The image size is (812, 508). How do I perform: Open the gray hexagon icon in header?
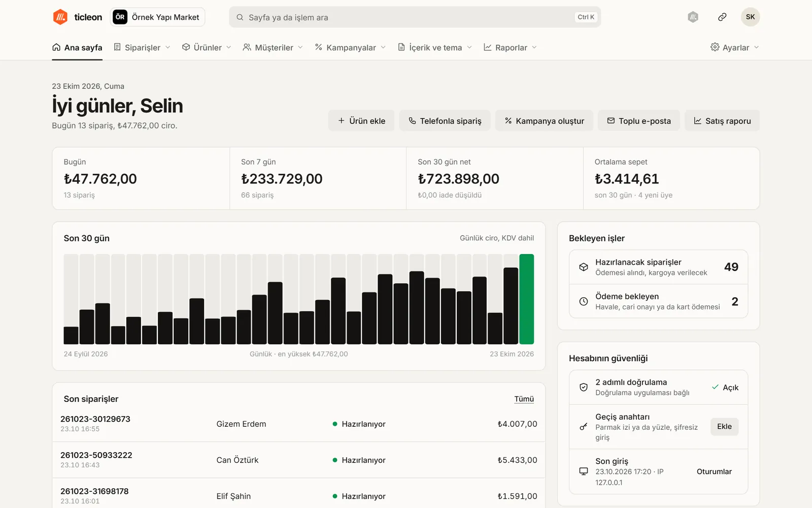pos(693,17)
